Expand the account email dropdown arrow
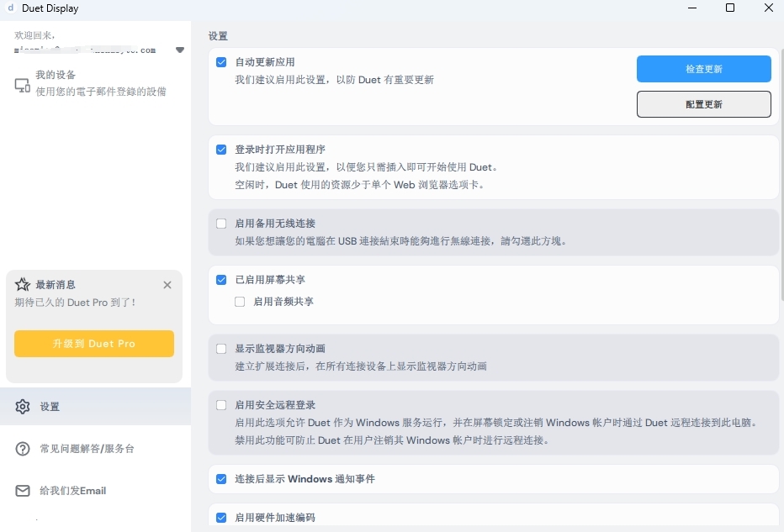Image resolution: width=784 pixels, height=532 pixels. point(180,50)
